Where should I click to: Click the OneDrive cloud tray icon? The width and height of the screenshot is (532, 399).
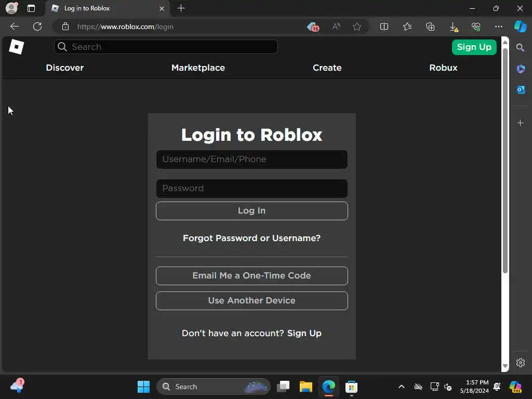coord(418,387)
